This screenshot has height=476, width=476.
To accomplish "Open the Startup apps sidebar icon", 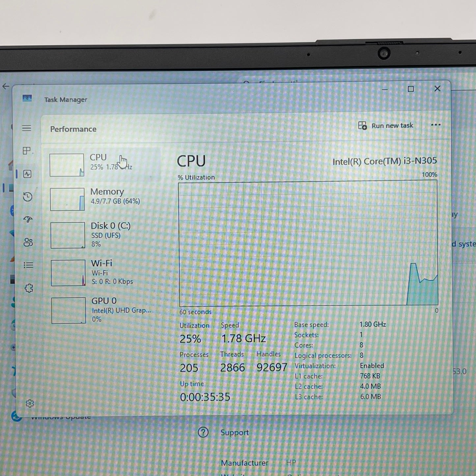I will pos(28,219).
